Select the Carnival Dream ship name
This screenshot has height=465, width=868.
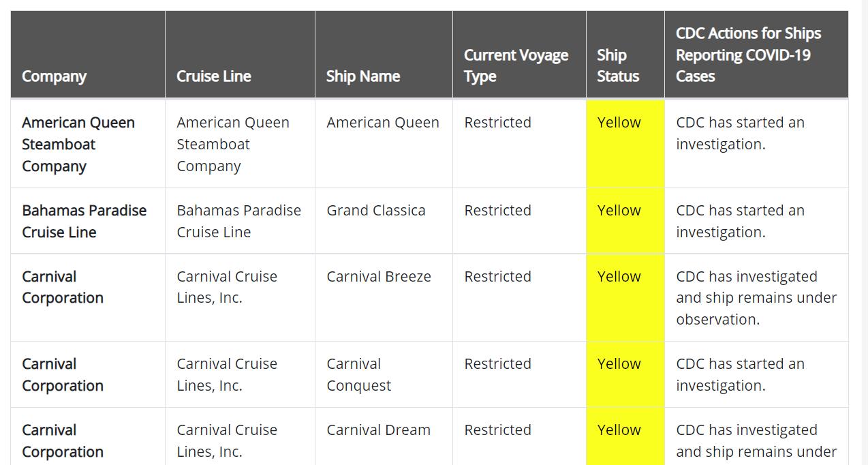[379, 430]
